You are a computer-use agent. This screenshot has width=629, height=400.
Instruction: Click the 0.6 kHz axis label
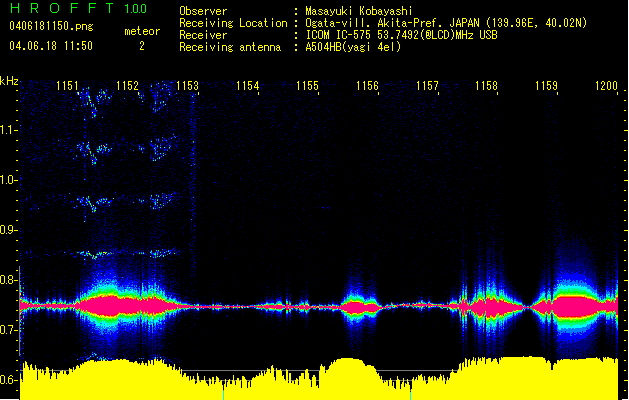(x=9, y=380)
